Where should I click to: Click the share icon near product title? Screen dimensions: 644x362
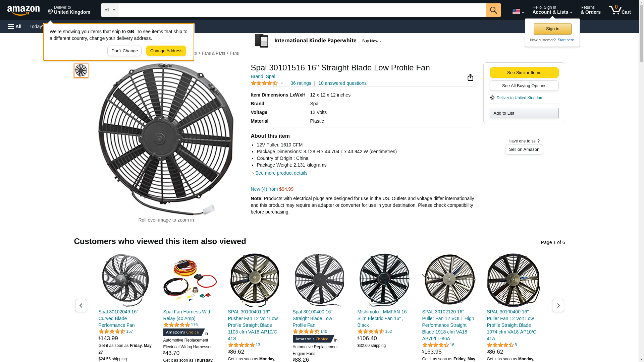(470, 77)
